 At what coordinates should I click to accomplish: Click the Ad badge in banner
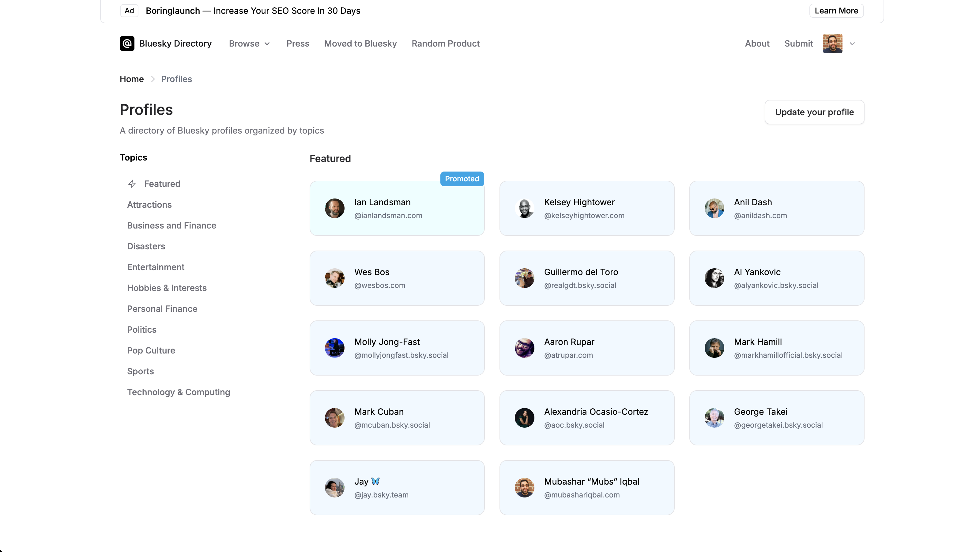coord(129,11)
